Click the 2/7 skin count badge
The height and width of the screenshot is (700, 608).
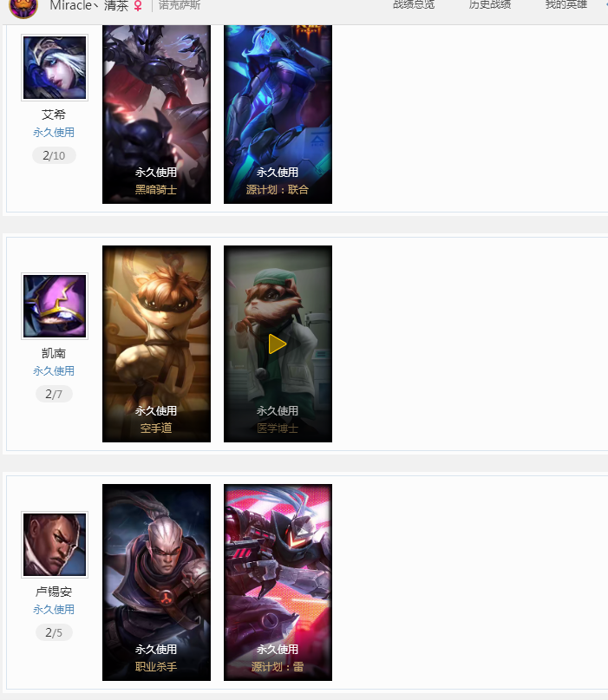(54, 394)
